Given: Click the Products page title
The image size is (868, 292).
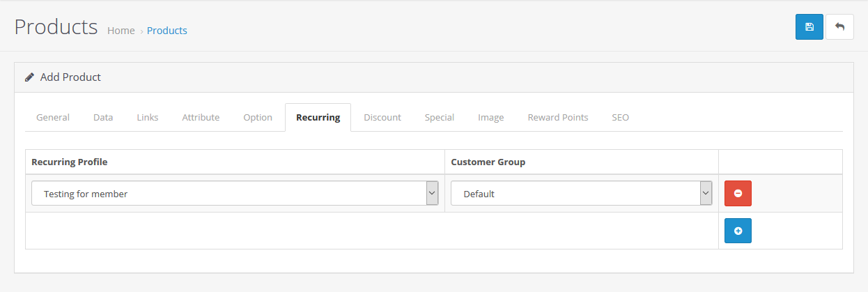Looking at the screenshot, I should coord(56,27).
